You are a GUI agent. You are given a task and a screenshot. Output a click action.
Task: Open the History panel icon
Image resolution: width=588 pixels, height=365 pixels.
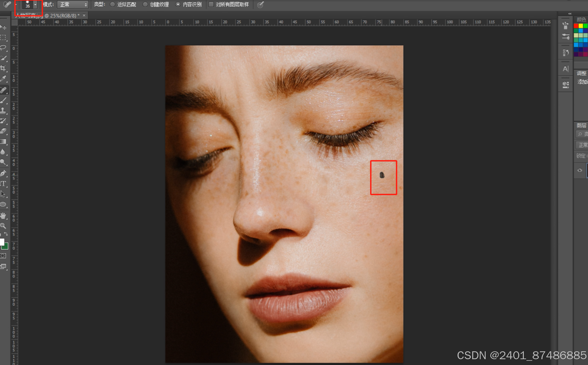pos(566,52)
